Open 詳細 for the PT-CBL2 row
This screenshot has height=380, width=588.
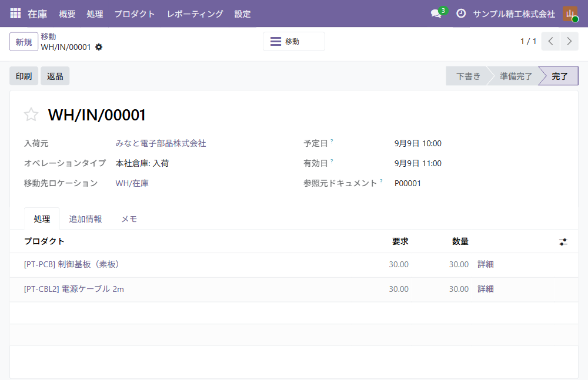click(x=485, y=289)
